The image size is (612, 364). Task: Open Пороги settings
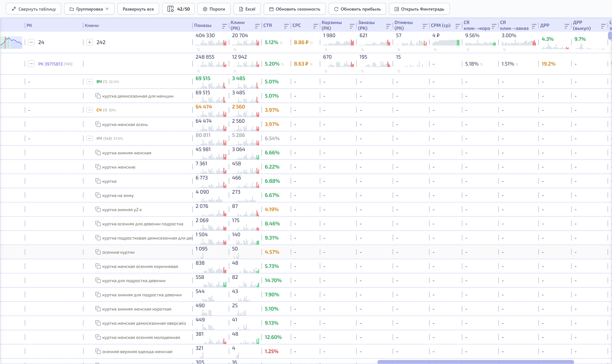(x=214, y=9)
